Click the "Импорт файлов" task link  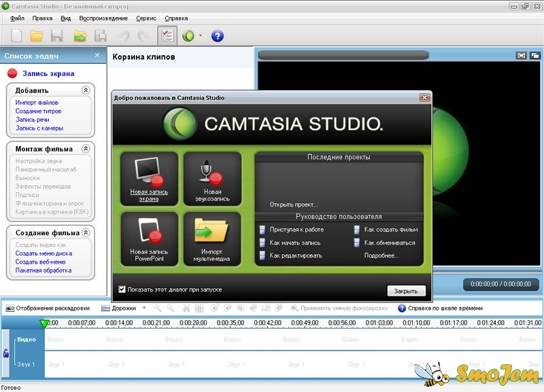(x=36, y=103)
